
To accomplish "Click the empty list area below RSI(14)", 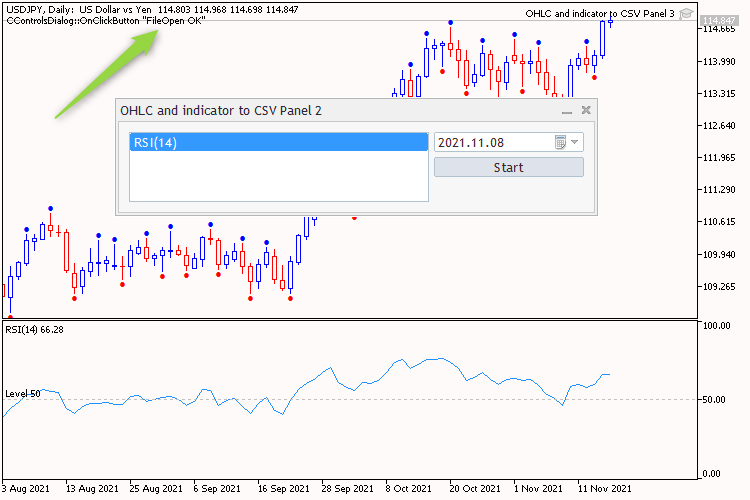I will (x=278, y=176).
